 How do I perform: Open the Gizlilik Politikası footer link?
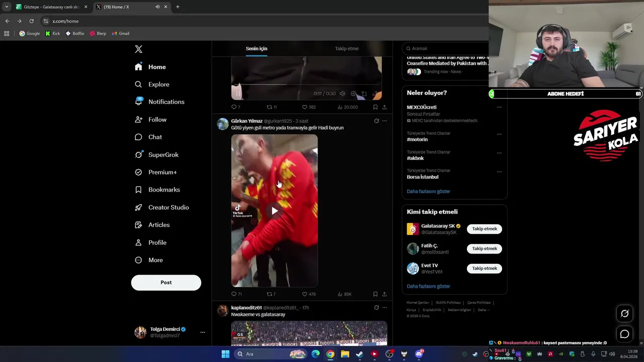(x=448, y=303)
